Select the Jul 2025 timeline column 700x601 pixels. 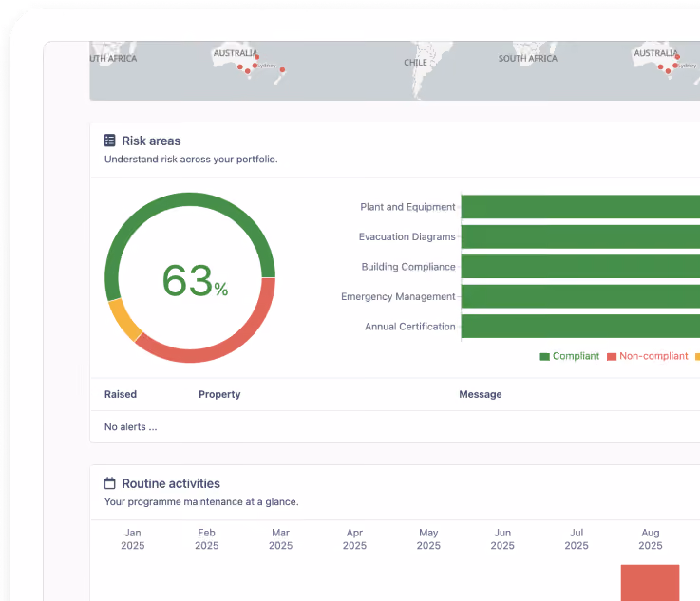577,539
